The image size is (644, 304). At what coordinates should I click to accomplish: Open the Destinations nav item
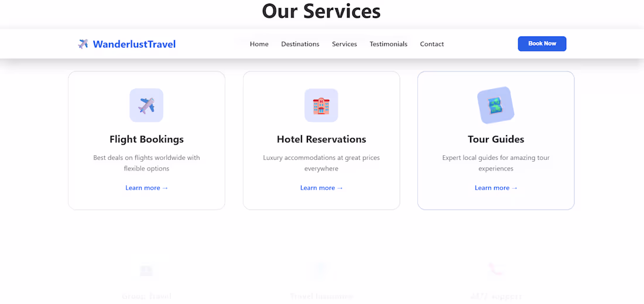[x=300, y=44]
